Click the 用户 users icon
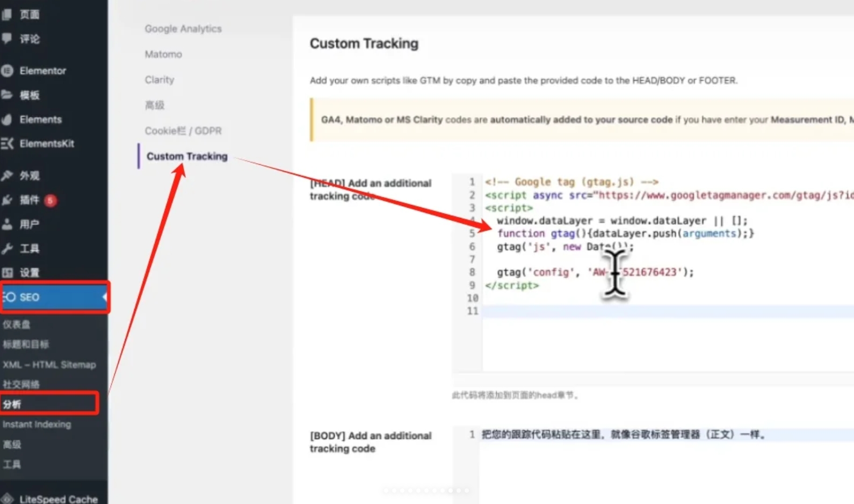Screen dimensions: 854x504 pyautogui.click(x=7, y=224)
